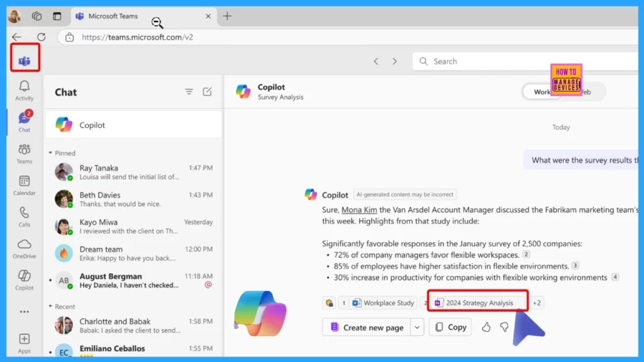This screenshot has height=362, width=644.
Task: Click into the Teams Search box
Action: point(526,61)
